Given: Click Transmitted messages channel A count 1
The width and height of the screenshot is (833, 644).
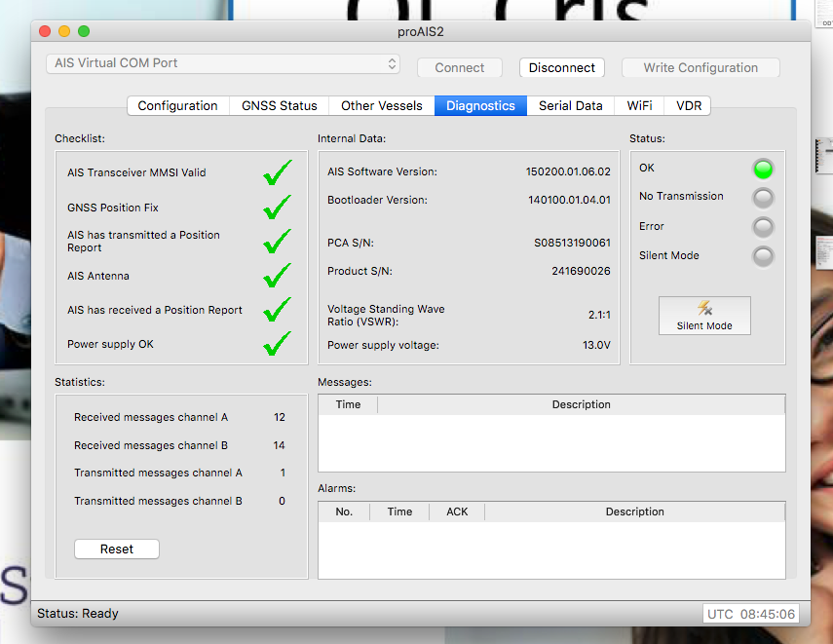Looking at the screenshot, I should (x=283, y=473).
